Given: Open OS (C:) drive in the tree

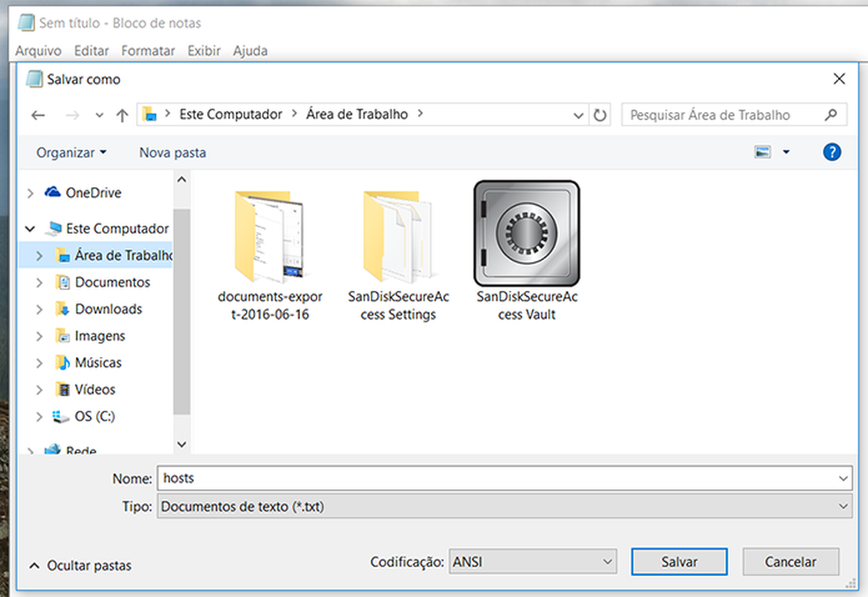Looking at the screenshot, I should [x=94, y=416].
